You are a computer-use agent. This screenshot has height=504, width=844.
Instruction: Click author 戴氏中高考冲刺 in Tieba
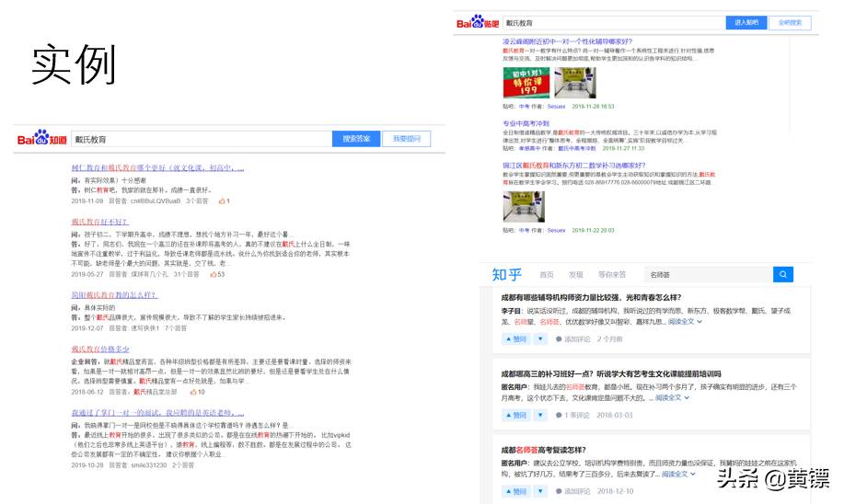tap(576, 148)
